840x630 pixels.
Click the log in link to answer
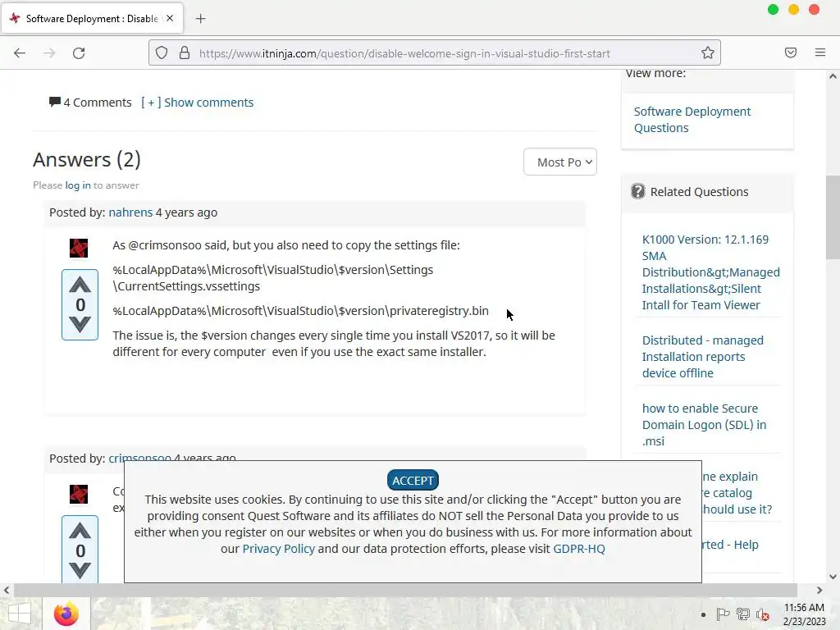pos(78,185)
